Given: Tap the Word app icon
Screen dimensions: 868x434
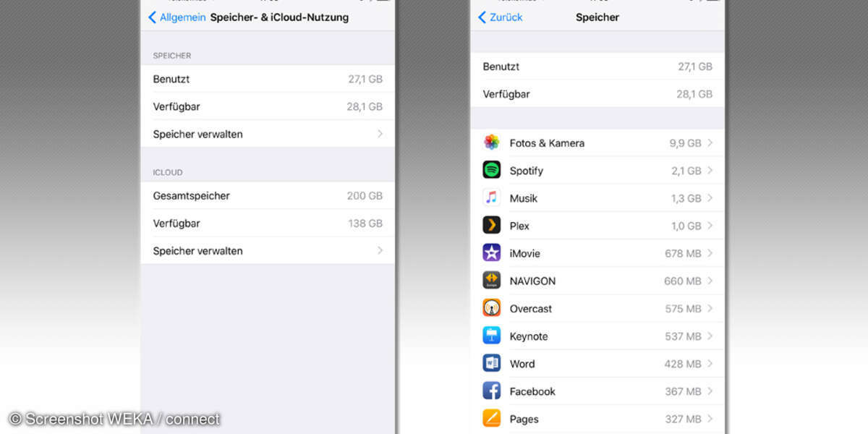Looking at the screenshot, I should (492, 363).
